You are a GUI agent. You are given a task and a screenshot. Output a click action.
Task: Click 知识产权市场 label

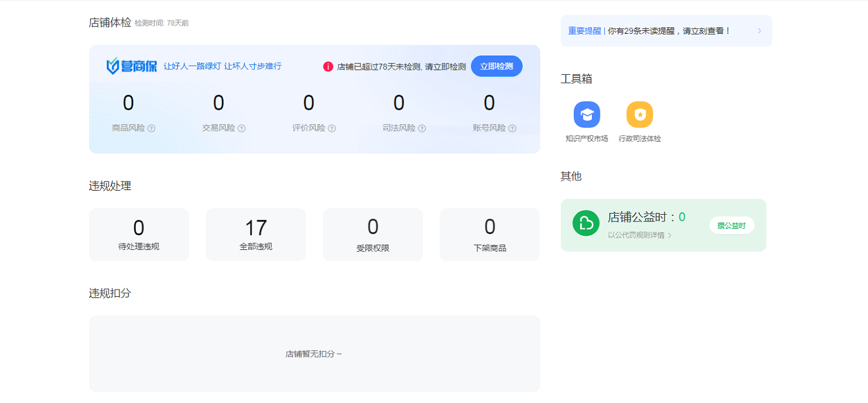(587, 139)
